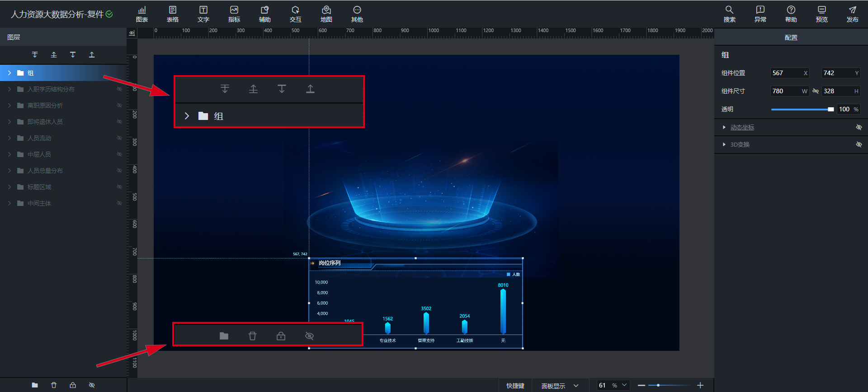This screenshot has height=392, width=868.
Task: Toggle visibility of 离职原因分析 layer
Action: [x=119, y=105]
